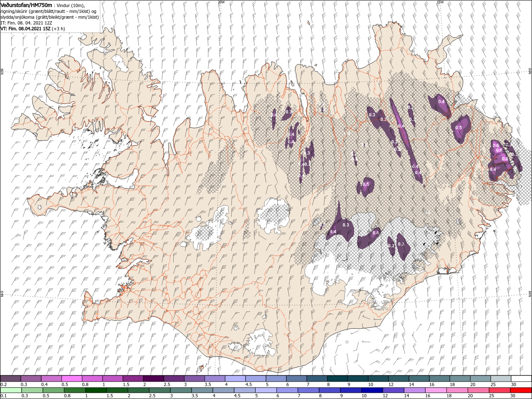Select the snow legend swatch starting at 12
This screenshot has height=399, width=532.
coord(398,378)
